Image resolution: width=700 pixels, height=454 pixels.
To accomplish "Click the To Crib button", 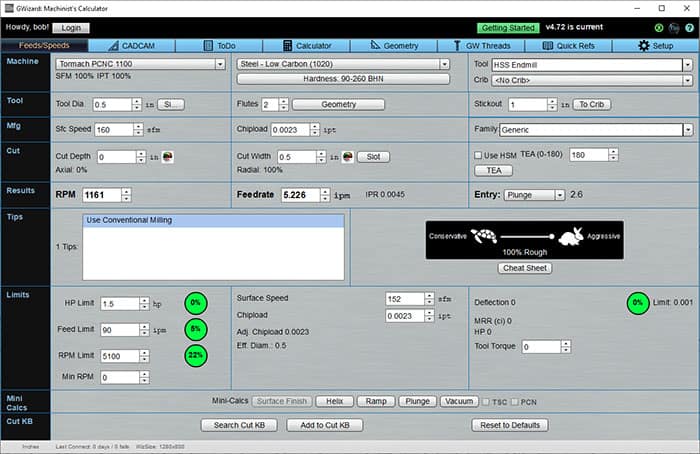I will click(592, 104).
